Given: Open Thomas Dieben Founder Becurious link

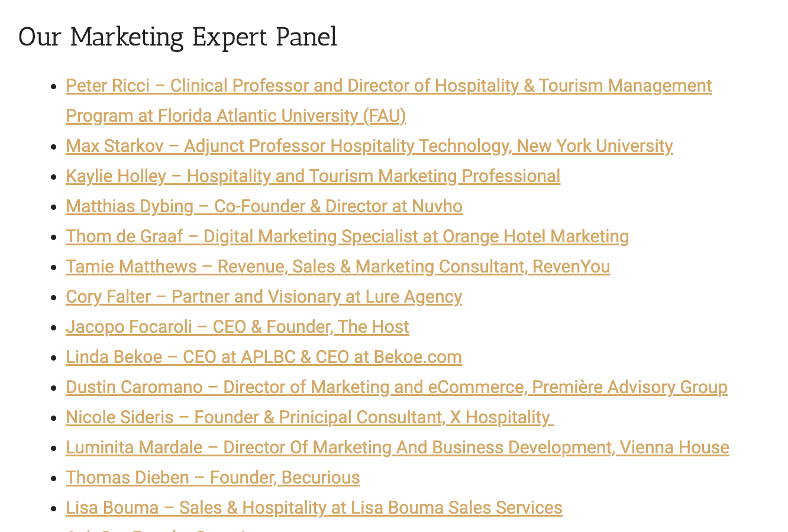Looking at the screenshot, I should (x=213, y=478).
